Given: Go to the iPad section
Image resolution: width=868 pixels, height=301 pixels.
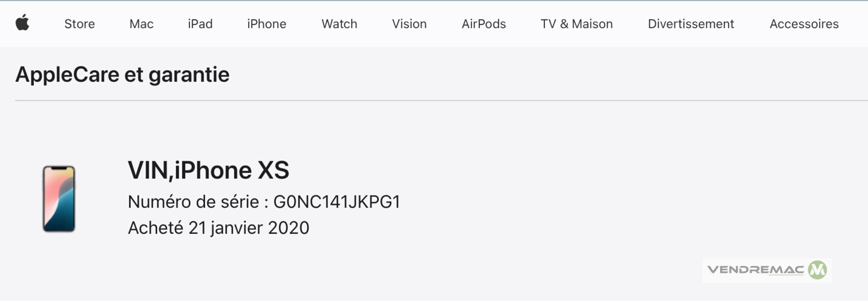Looking at the screenshot, I should (200, 24).
